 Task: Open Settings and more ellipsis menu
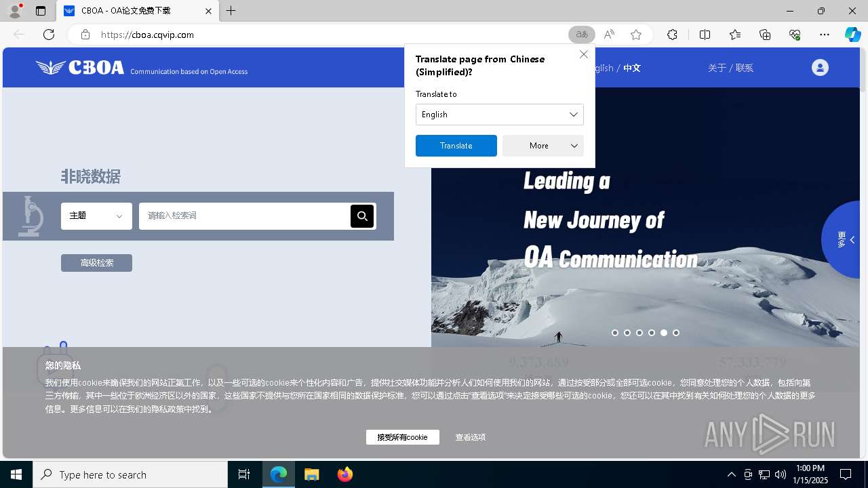[x=825, y=35]
